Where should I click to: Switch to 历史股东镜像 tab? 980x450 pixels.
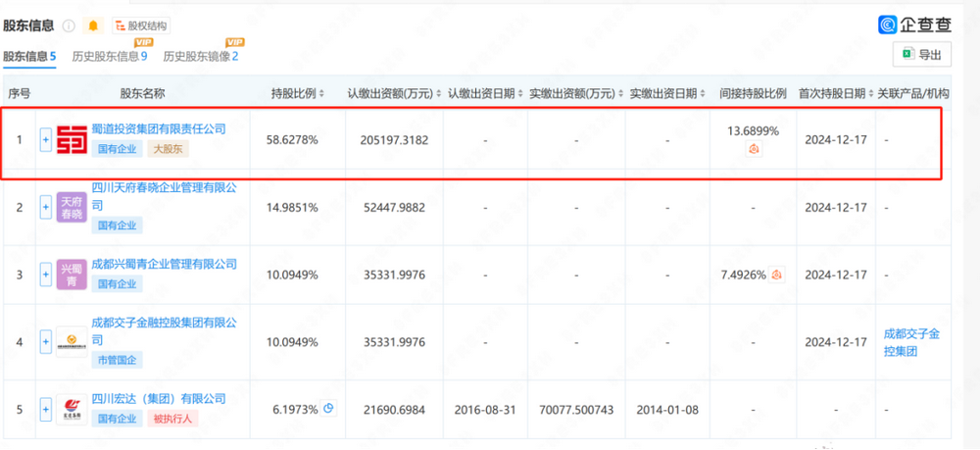200,57
